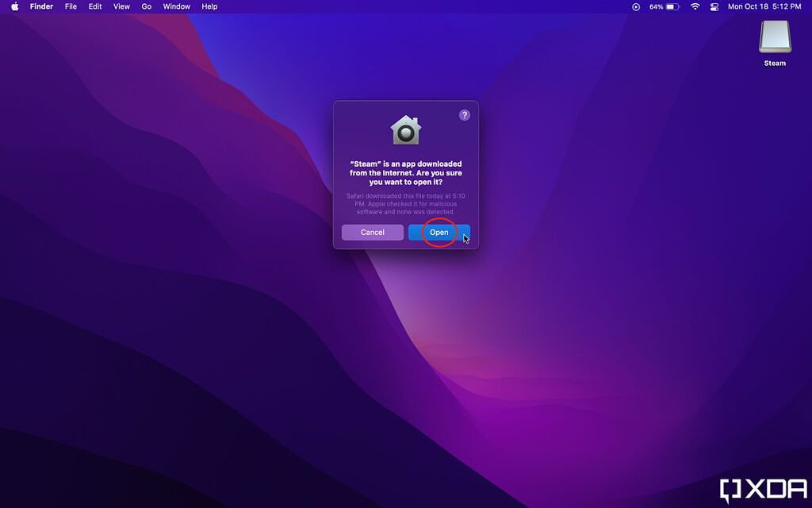The image size is (812, 508).
Task: Open the View menu
Action: pyautogui.click(x=121, y=6)
